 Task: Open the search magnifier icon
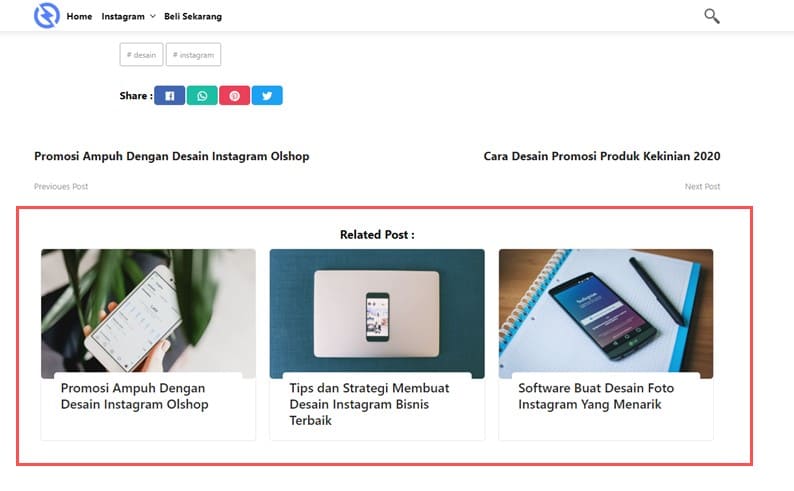(711, 16)
